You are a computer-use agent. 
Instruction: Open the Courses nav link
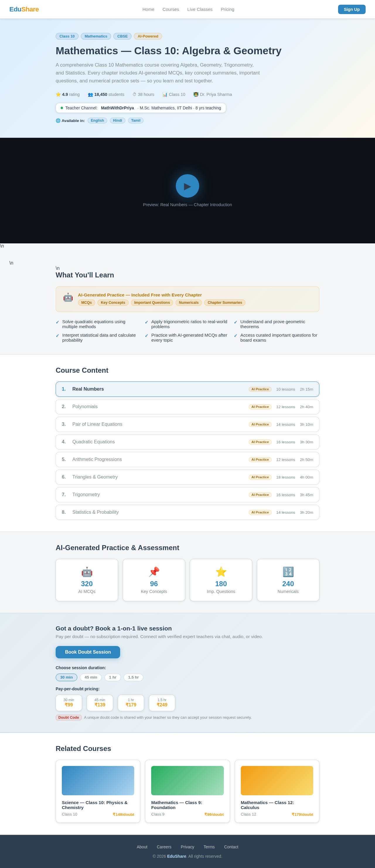171,9
